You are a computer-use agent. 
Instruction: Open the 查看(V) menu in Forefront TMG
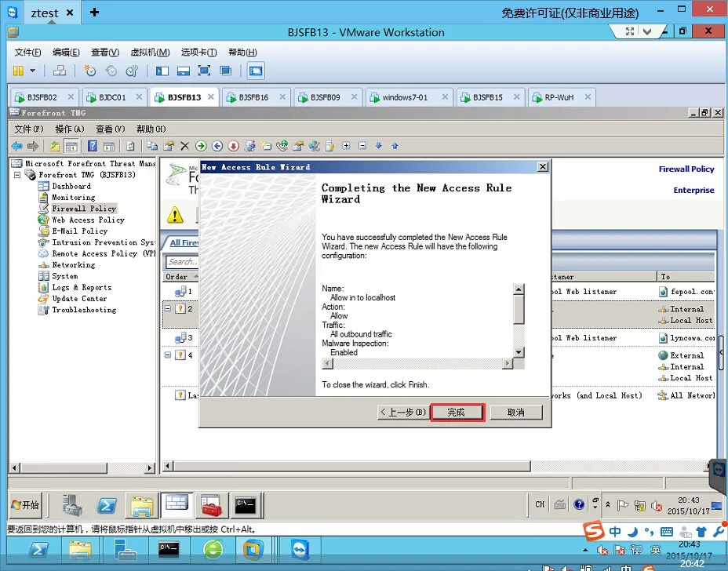click(x=111, y=129)
